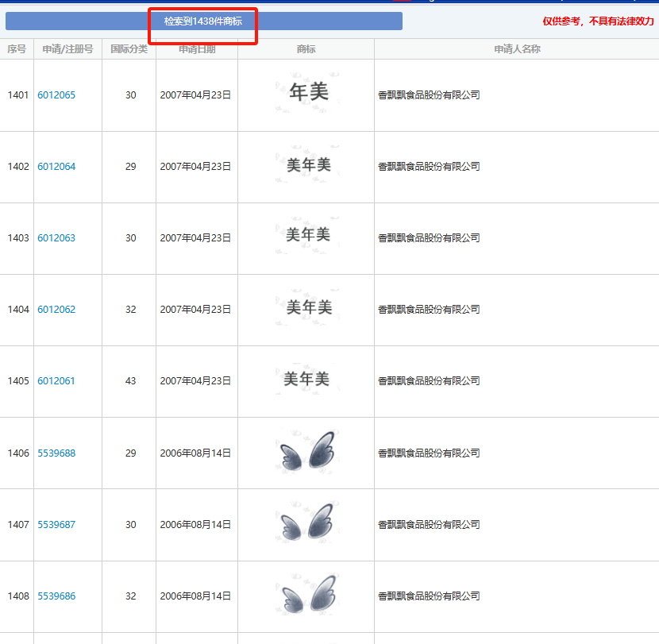Open the wings logo image in row 1406
This screenshot has width=659, height=644.
(x=306, y=452)
